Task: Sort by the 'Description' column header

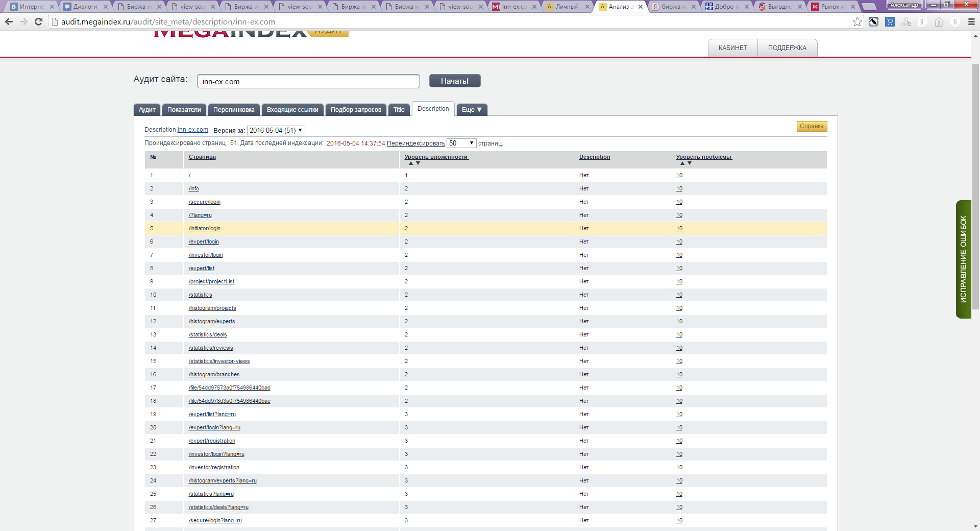Action: click(595, 157)
